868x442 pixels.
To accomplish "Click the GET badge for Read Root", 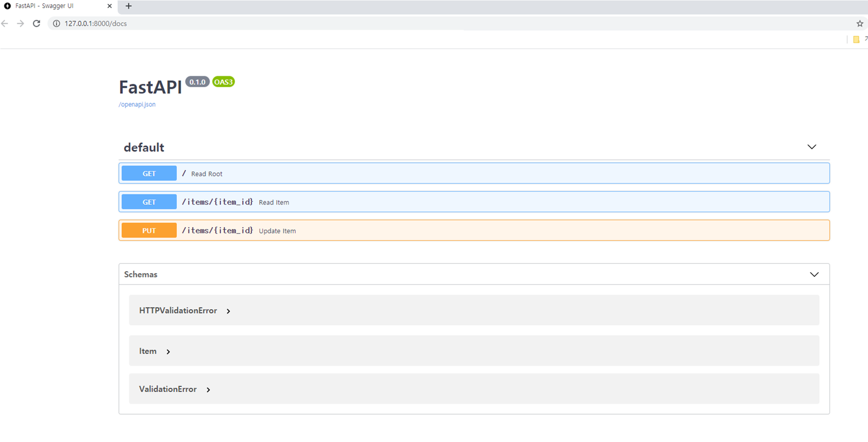I will coord(149,173).
